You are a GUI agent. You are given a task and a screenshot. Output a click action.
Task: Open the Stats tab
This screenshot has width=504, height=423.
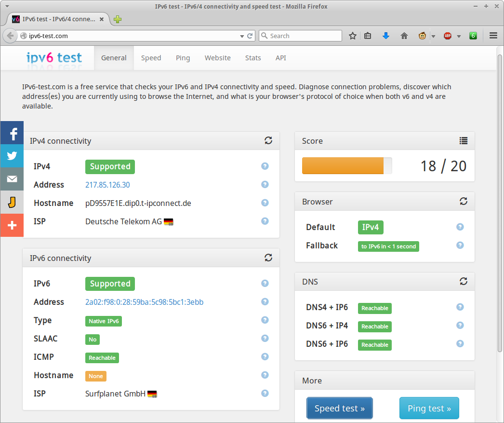coord(253,58)
